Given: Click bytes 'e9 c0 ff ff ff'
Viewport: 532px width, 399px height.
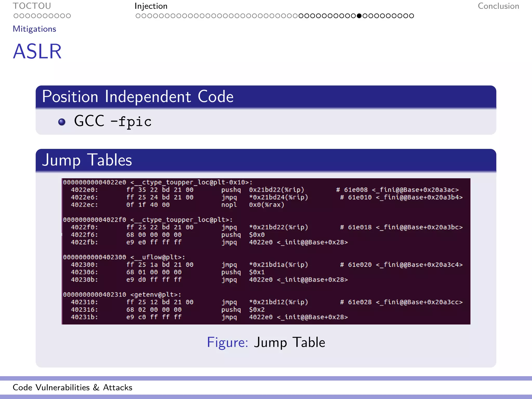Looking at the screenshot, I should tap(154, 317).
